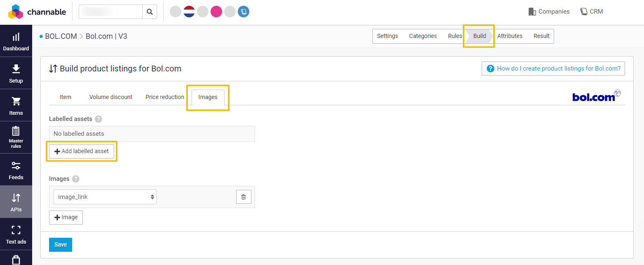Open Master rules in the sidebar

point(16,137)
